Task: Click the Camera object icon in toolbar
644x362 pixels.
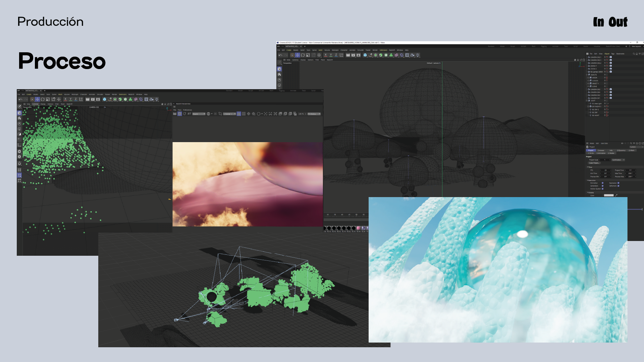Action: tap(412, 55)
